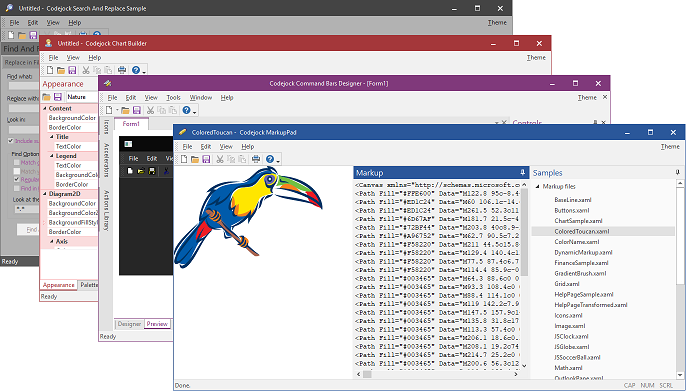The width and height of the screenshot is (687, 392).
Task: Open New dropdown arrow in Command Bars Designer
Action: click(x=117, y=110)
